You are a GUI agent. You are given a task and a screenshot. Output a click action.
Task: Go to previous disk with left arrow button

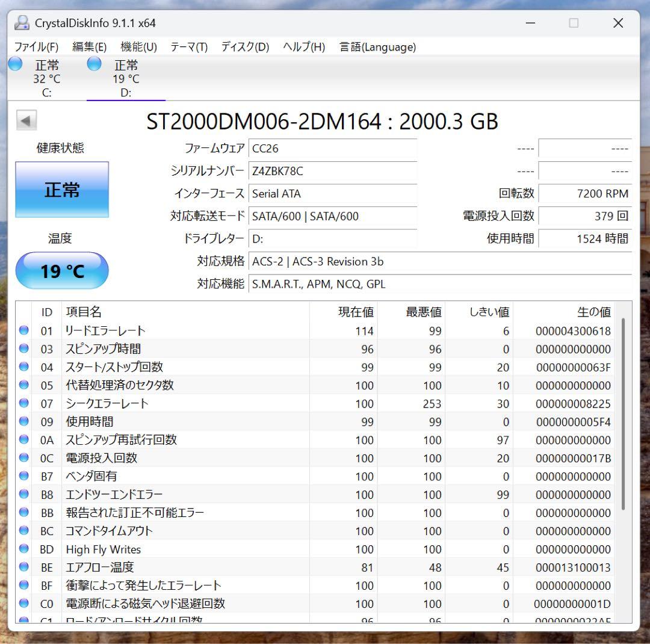[26, 120]
